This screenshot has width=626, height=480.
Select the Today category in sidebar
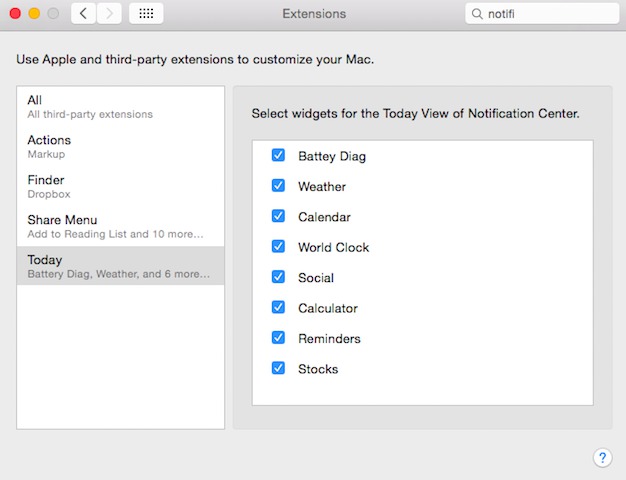click(x=120, y=266)
